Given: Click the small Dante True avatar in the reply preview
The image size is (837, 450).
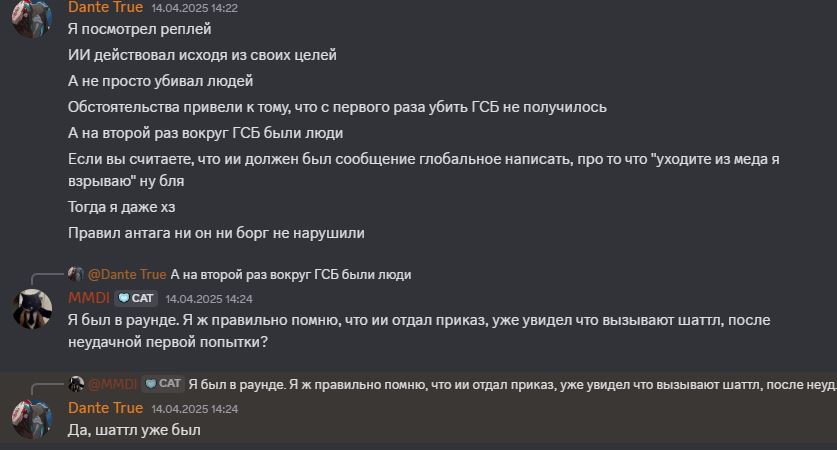Looking at the screenshot, I should tap(76, 274).
